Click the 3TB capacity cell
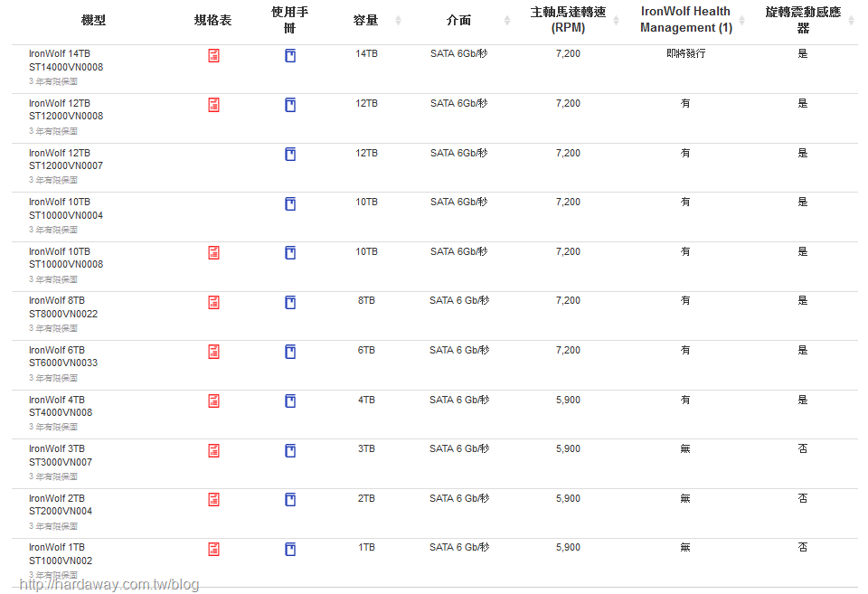The width and height of the screenshot is (868, 594). pyautogui.click(x=366, y=449)
